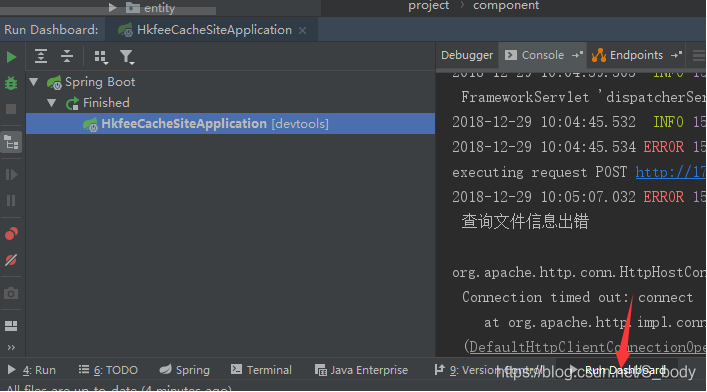Open the 9: Version Control tool window
The width and height of the screenshot is (707, 392).
tap(489, 370)
